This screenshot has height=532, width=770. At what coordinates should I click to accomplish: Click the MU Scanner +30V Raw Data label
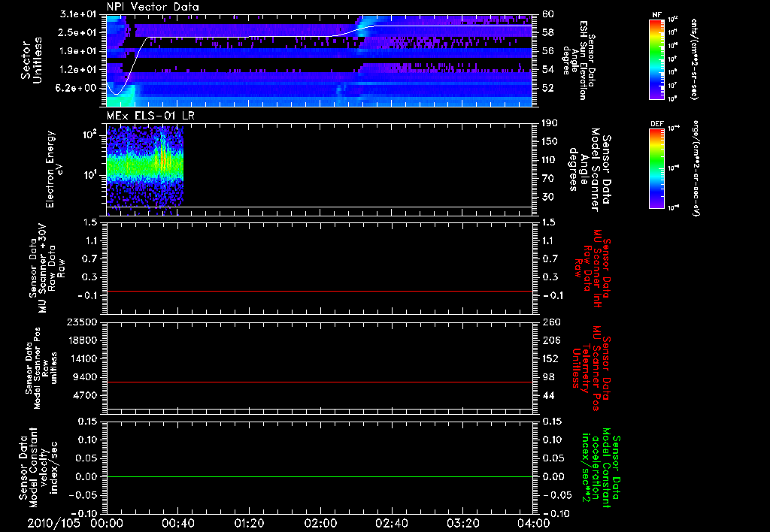tap(47, 268)
